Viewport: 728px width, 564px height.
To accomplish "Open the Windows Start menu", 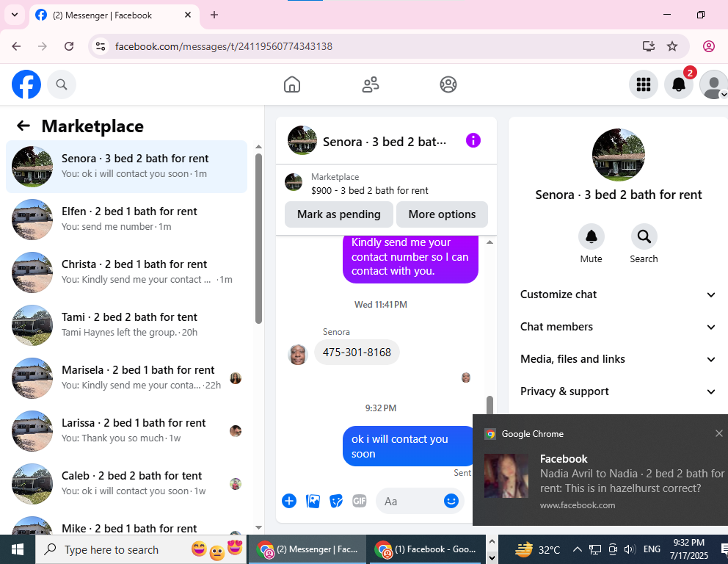I will pos(17,549).
